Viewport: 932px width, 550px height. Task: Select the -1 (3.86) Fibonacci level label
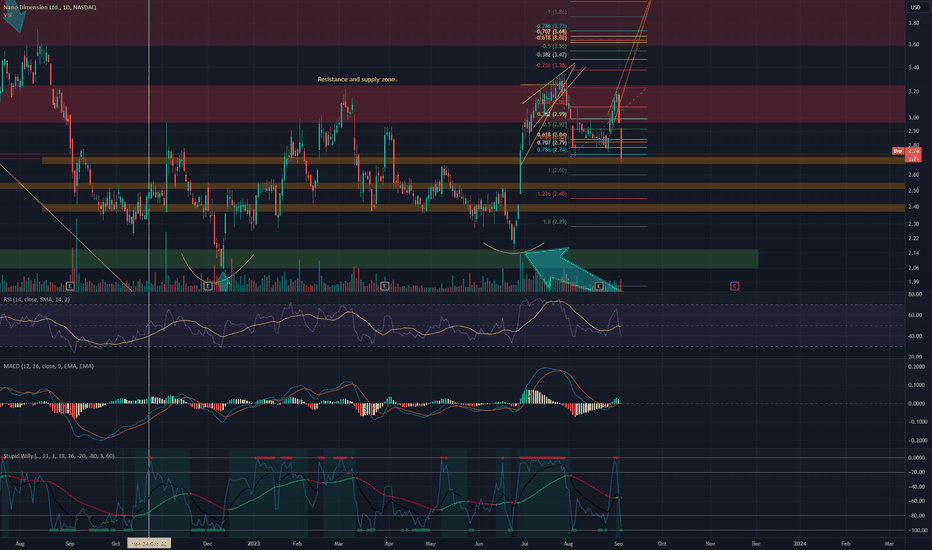click(556, 12)
